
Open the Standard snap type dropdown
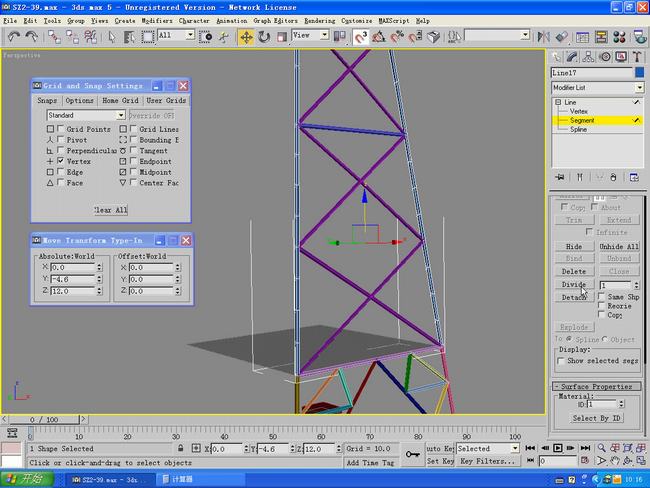121,115
